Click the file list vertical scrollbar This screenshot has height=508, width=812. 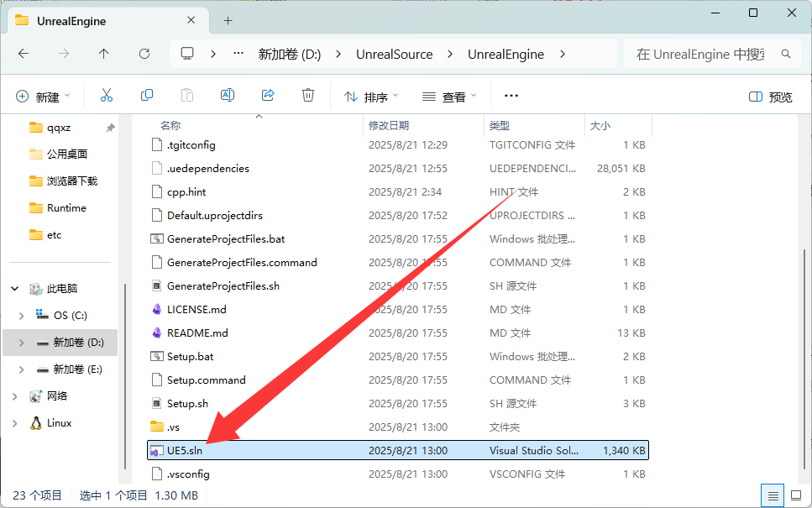(804, 359)
